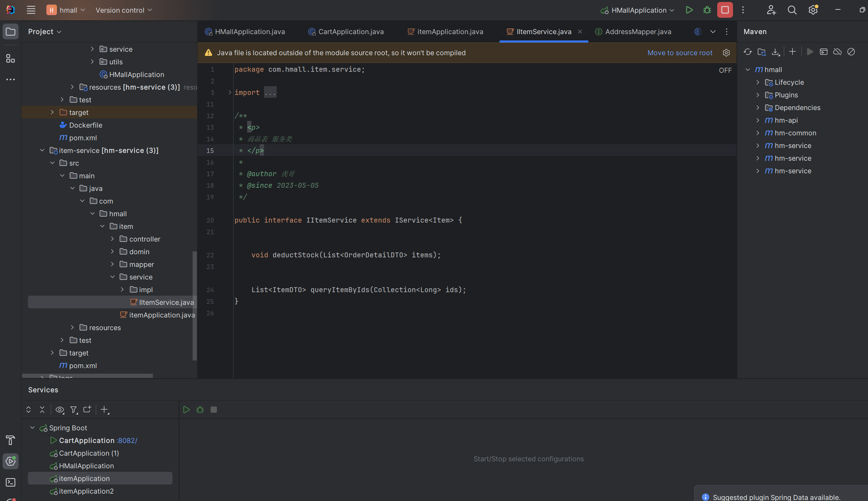Open the Services tool window icon

click(x=11, y=461)
